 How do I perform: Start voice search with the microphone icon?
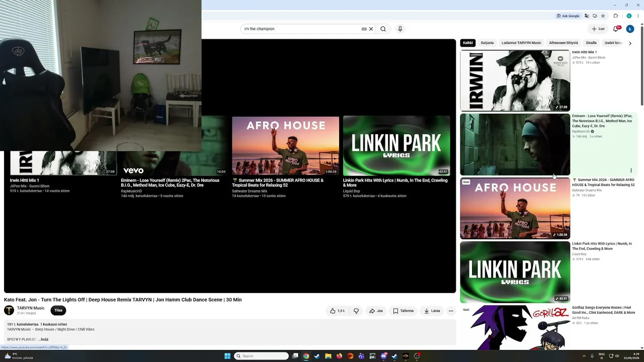(400, 29)
